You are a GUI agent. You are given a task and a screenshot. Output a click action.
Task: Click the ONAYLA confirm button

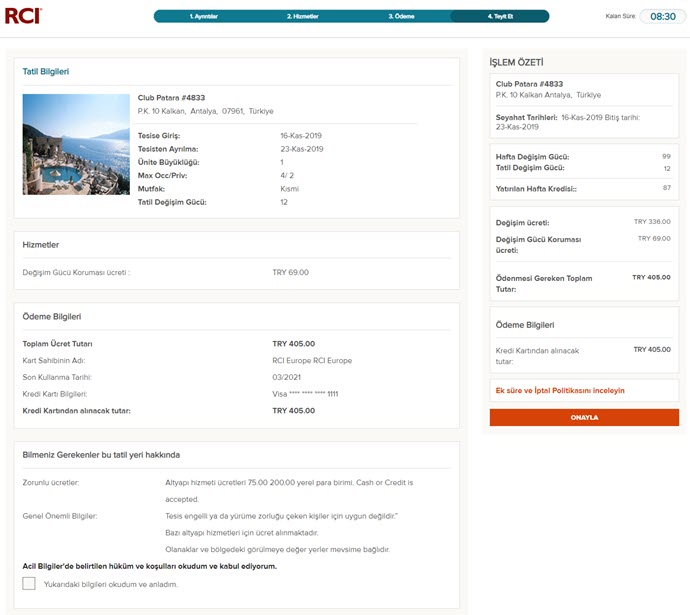(584, 417)
